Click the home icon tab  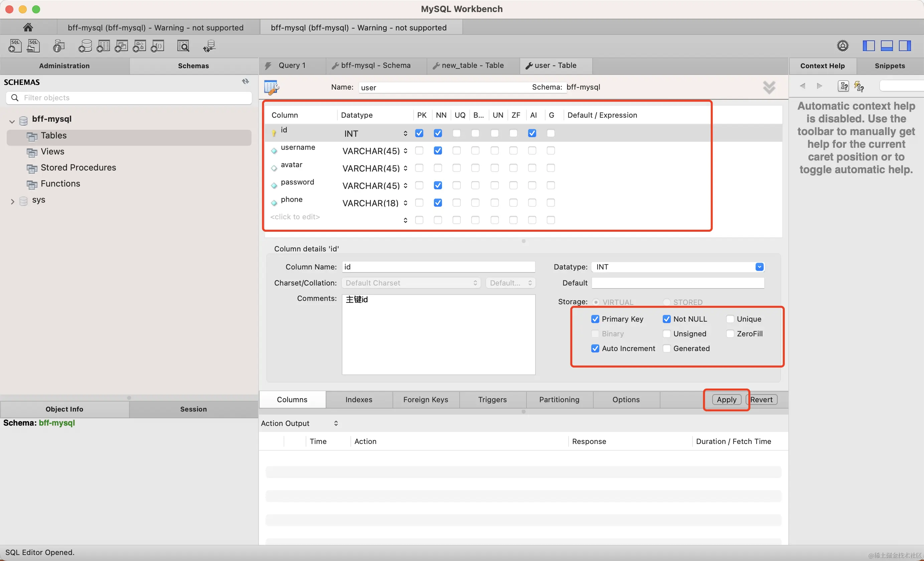click(x=28, y=27)
